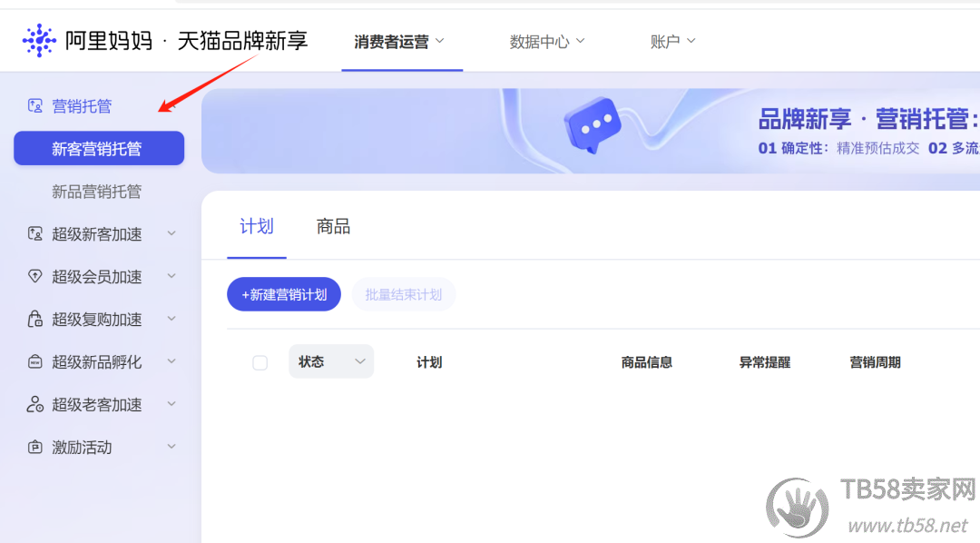Click the 计划 column header
Image resolution: width=980 pixels, height=543 pixels.
tap(429, 362)
